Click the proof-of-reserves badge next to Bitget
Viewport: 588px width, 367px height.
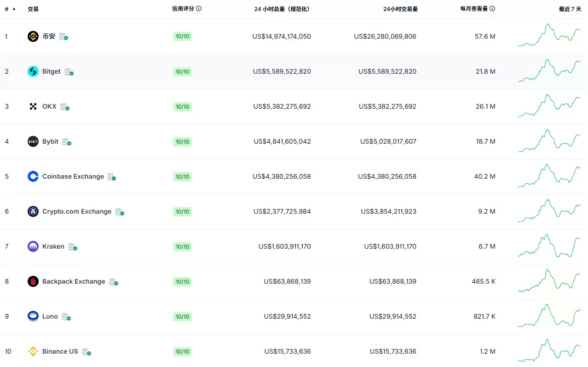click(69, 72)
